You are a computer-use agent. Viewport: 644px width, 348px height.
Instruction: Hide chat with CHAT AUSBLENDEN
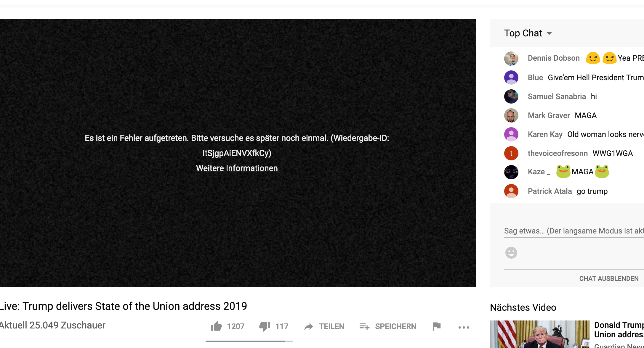click(609, 278)
